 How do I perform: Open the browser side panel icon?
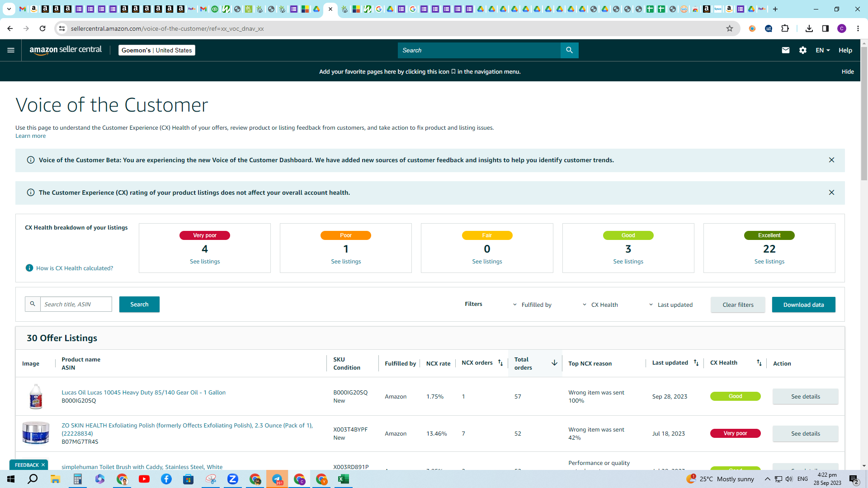(826, 28)
